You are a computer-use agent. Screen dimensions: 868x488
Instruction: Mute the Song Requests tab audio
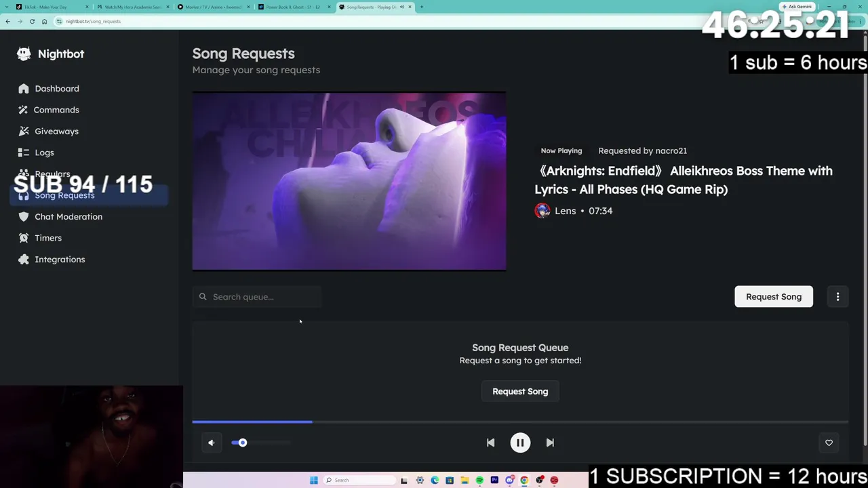(x=401, y=7)
